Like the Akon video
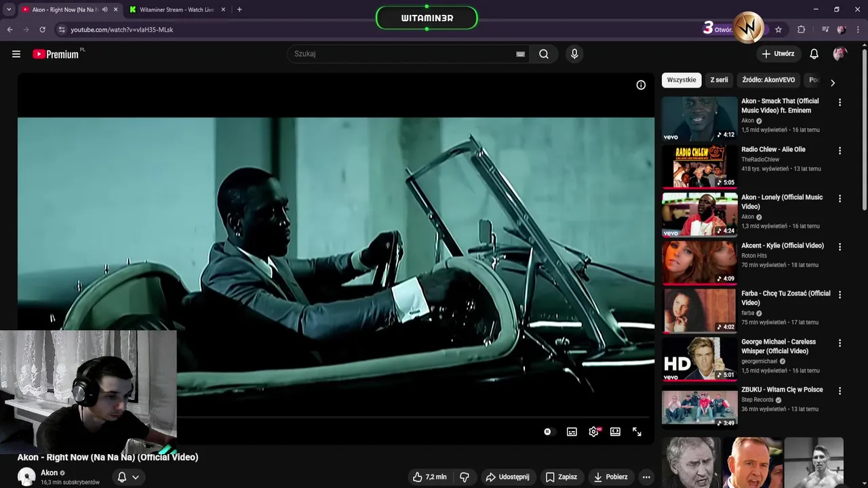The height and width of the screenshot is (488, 868). coord(429,477)
